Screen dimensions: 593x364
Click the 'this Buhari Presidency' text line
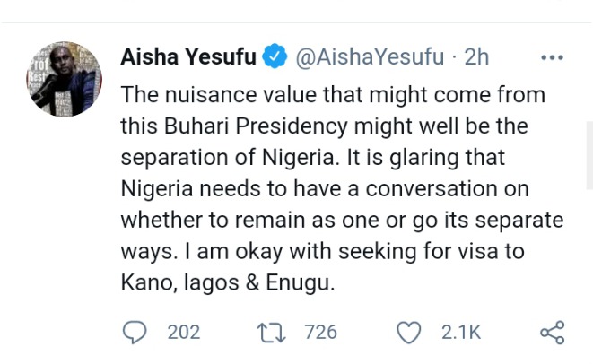(x=324, y=126)
